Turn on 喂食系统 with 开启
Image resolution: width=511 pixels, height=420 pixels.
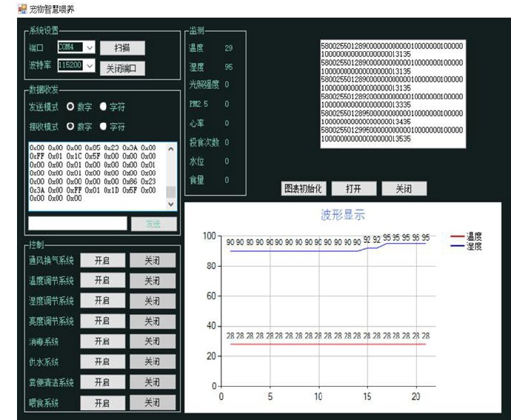pyautogui.click(x=103, y=403)
